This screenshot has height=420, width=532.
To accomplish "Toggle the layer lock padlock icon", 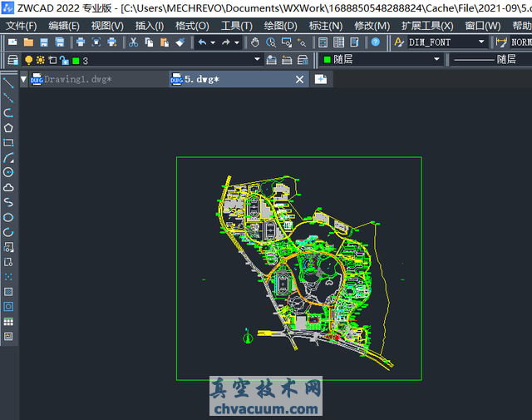I will [x=64, y=60].
